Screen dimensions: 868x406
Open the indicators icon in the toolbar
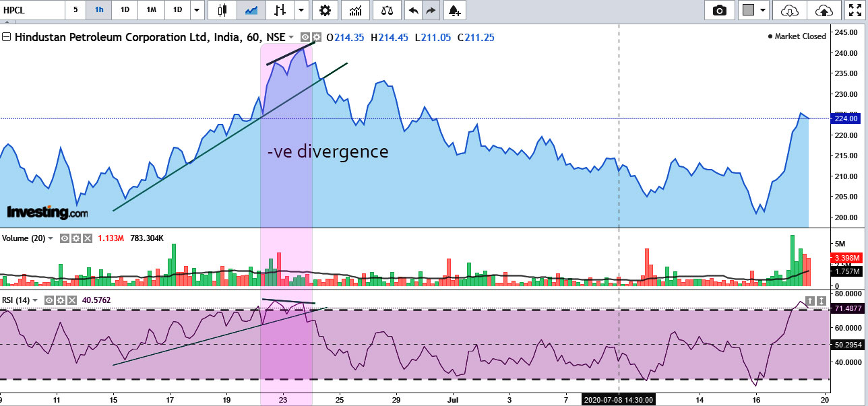[x=355, y=10]
